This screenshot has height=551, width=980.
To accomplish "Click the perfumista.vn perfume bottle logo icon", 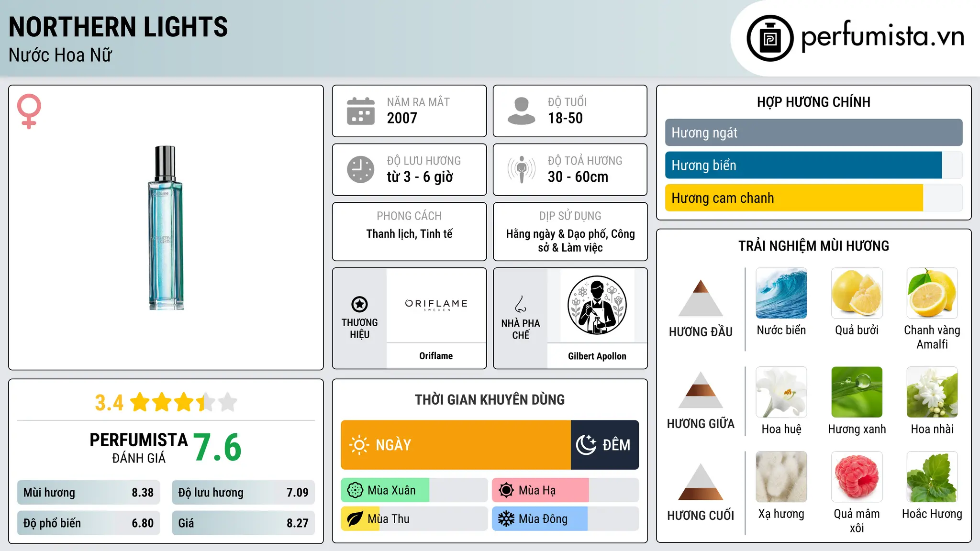I will (770, 38).
